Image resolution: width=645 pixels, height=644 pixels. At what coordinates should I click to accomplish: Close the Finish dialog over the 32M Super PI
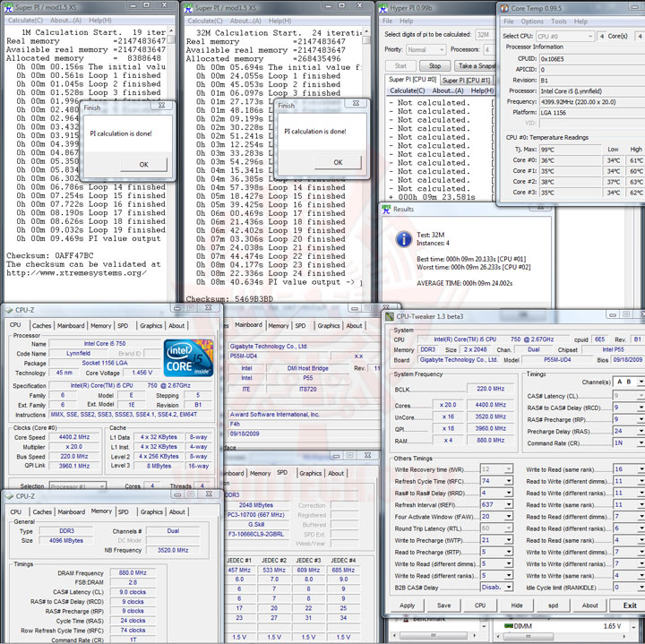(x=356, y=104)
